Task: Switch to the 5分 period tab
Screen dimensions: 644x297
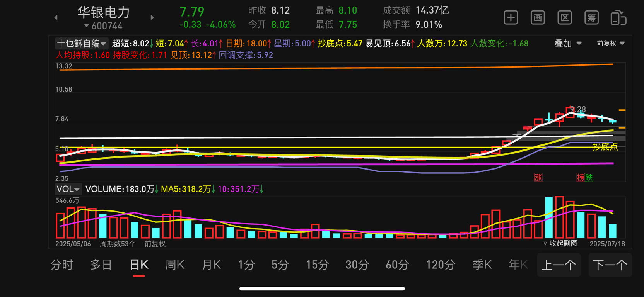Action: click(x=280, y=265)
